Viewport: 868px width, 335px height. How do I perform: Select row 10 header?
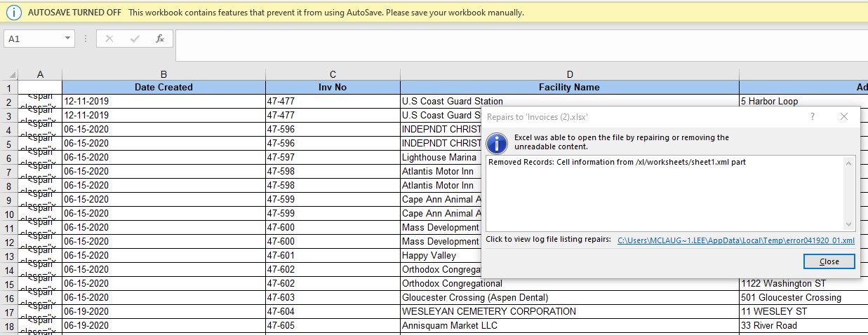[x=9, y=214]
